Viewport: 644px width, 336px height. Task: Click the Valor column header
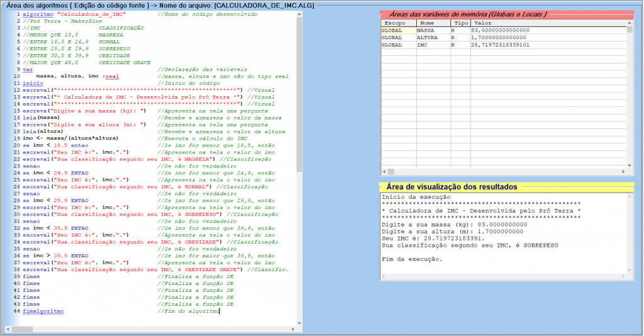tap(547, 23)
